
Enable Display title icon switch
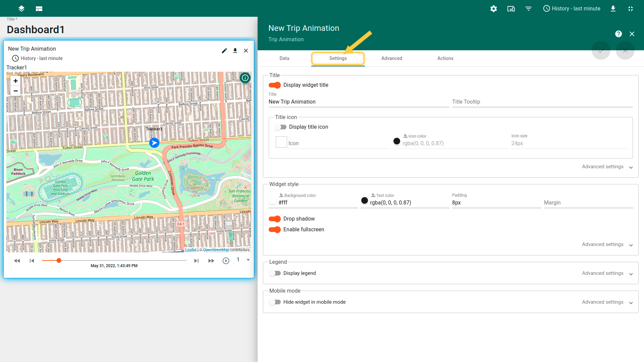(280, 127)
